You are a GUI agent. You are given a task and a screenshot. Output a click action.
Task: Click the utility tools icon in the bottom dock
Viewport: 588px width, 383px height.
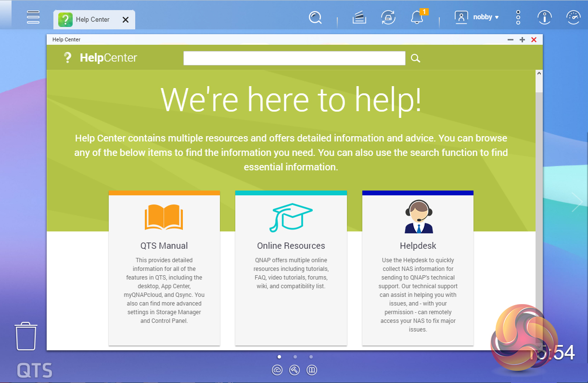(294, 370)
